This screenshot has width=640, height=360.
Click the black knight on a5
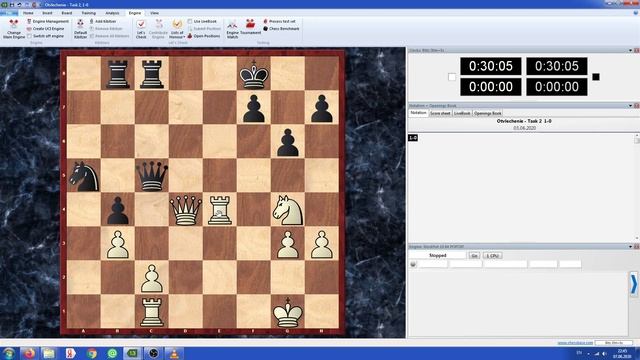click(x=84, y=176)
